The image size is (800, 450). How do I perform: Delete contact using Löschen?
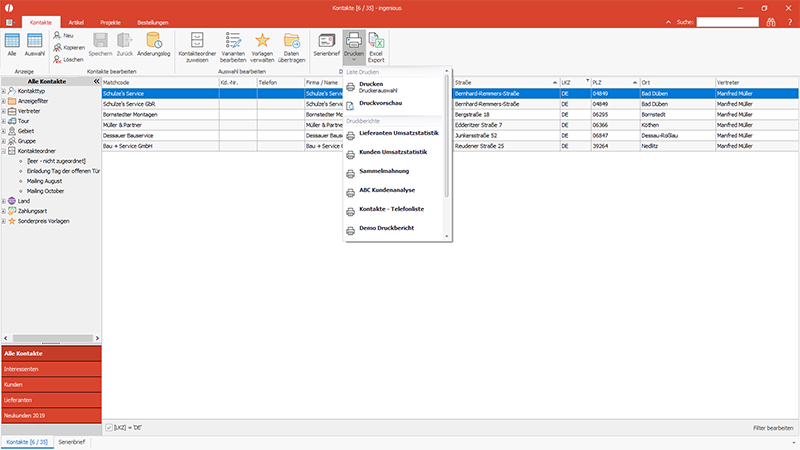point(68,60)
